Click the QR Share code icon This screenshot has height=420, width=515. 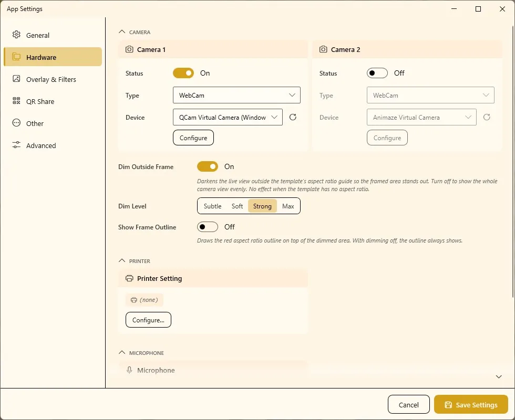[x=16, y=101]
